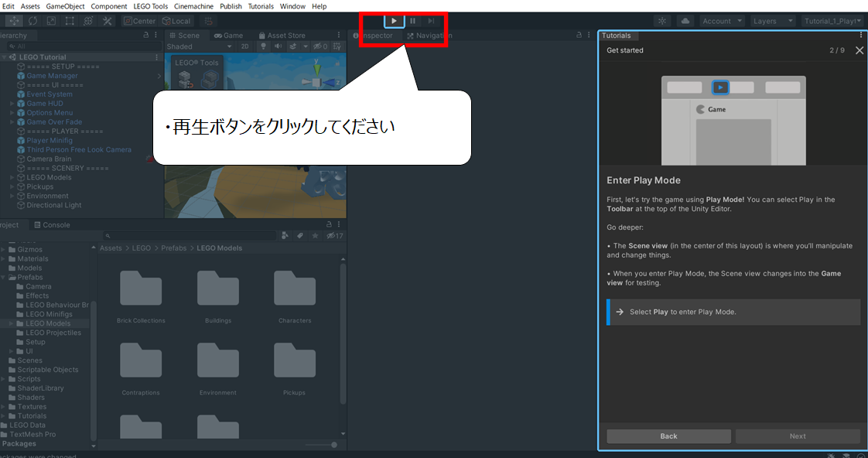Open the Hierarchy panel options menu

[156, 35]
